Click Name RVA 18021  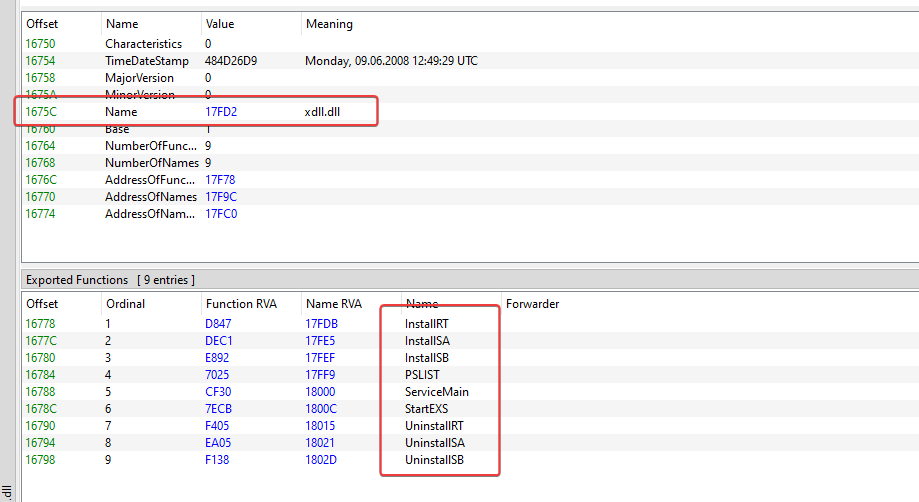(x=320, y=443)
